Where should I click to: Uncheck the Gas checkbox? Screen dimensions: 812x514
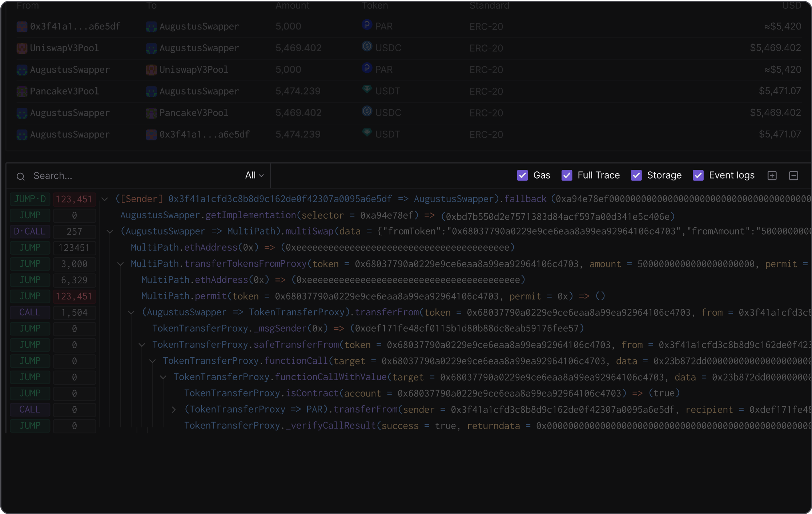click(x=522, y=175)
